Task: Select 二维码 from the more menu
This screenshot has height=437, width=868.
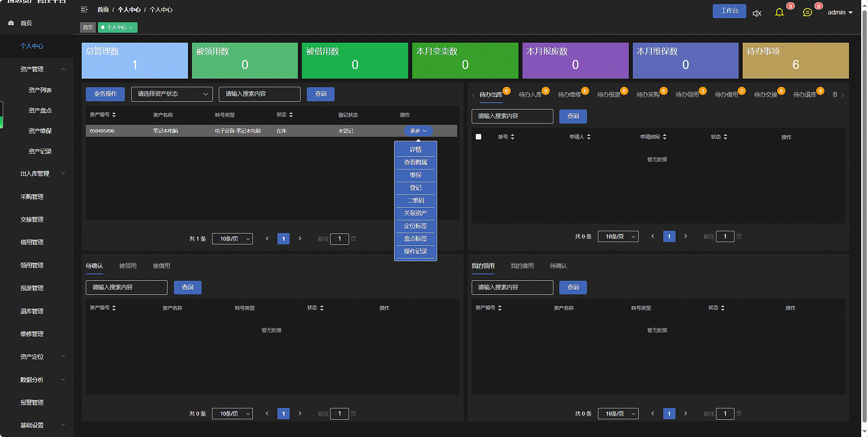Action: click(x=415, y=200)
